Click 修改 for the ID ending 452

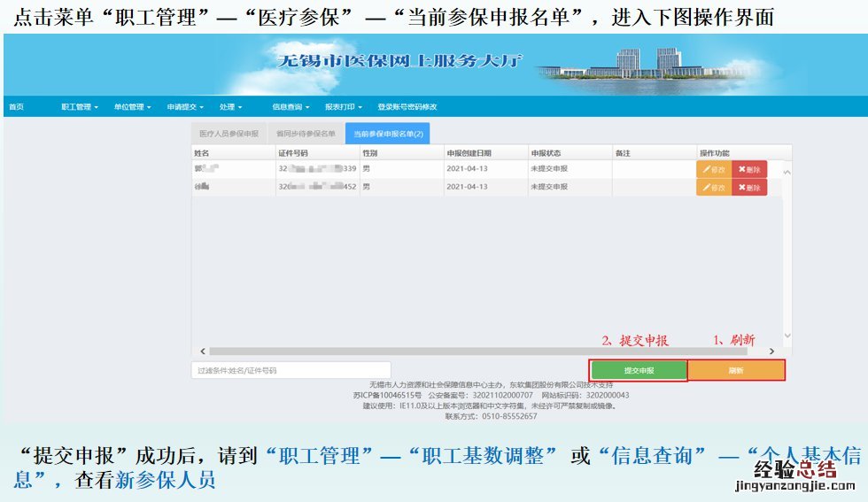pos(714,188)
